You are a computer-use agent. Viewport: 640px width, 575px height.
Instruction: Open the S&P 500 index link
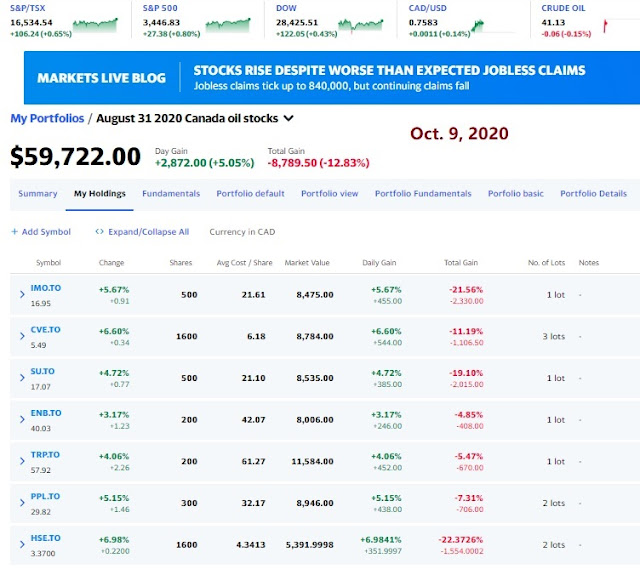160,8
